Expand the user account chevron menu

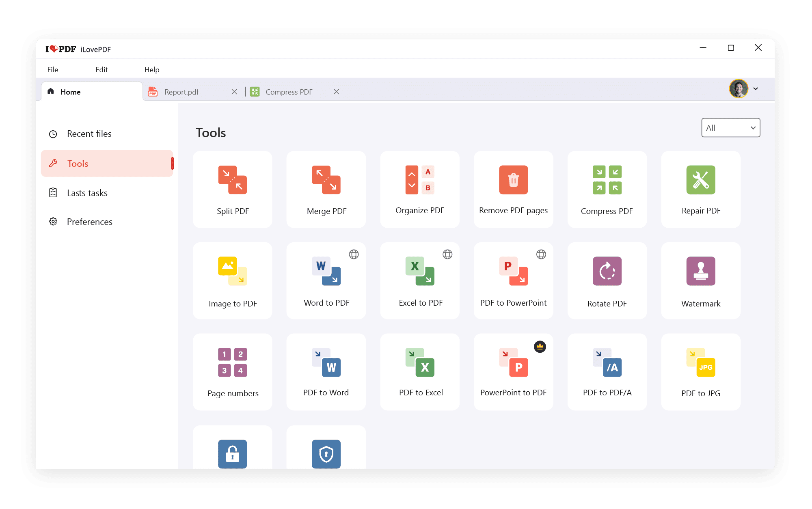click(x=756, y=89)
